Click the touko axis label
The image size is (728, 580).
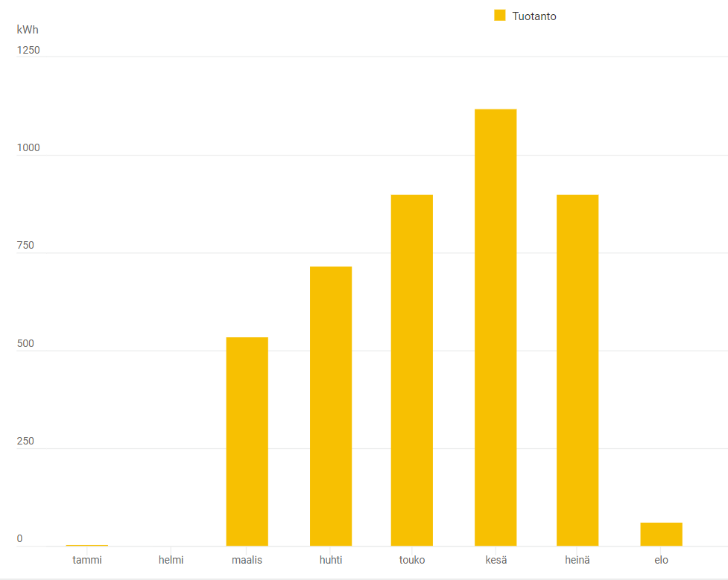tap(412, 560)
